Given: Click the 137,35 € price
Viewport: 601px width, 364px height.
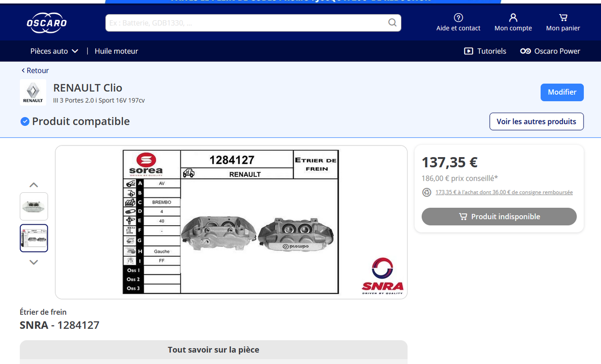Looking at the screenshot, I should tap(450, 162).
